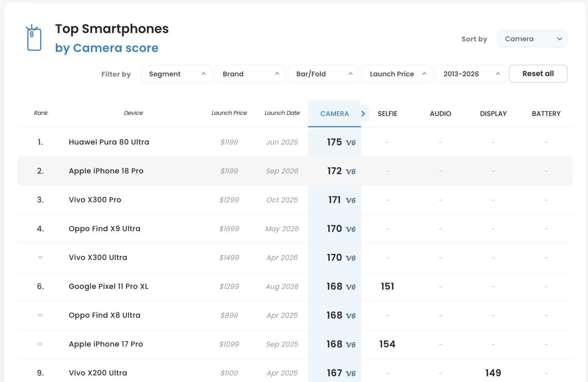Click the 171 camera score of Vivo X300 Pro

(x=334, y=200)
